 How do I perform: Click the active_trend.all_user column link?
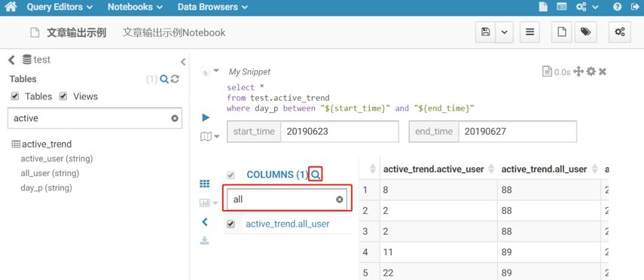pos(288,224)
